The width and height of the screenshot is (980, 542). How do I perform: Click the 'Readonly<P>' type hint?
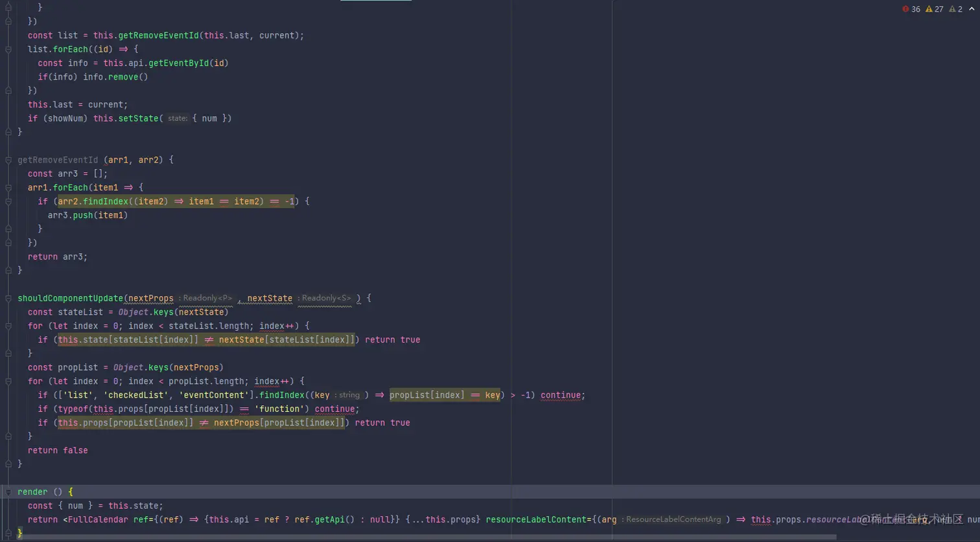(207, 299)
